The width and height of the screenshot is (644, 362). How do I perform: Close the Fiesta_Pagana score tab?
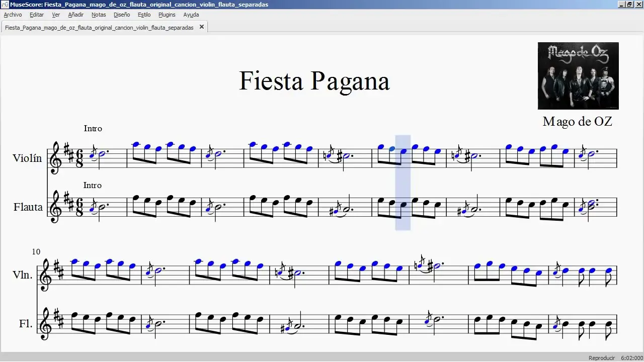202,27
